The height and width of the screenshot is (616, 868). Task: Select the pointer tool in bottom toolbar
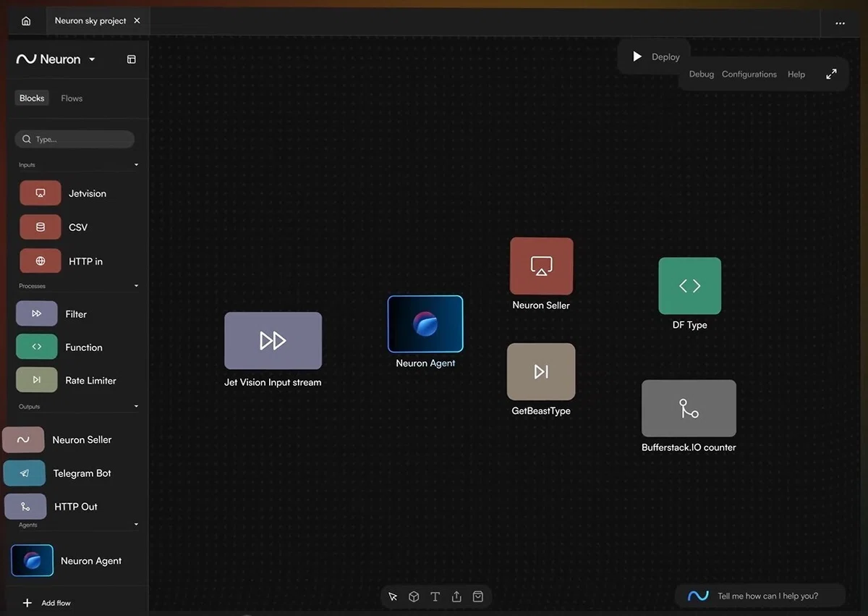(x=393, y=597)
